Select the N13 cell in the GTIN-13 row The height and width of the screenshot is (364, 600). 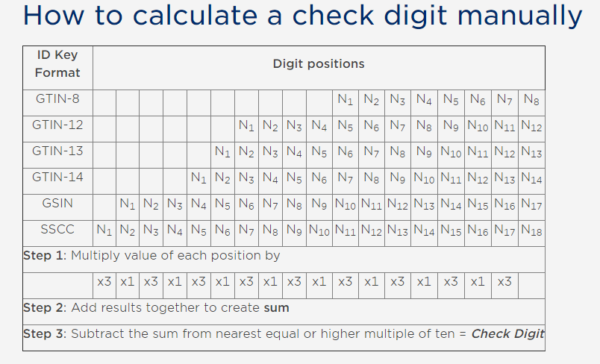pyautogui.click(x=531, y=151)
